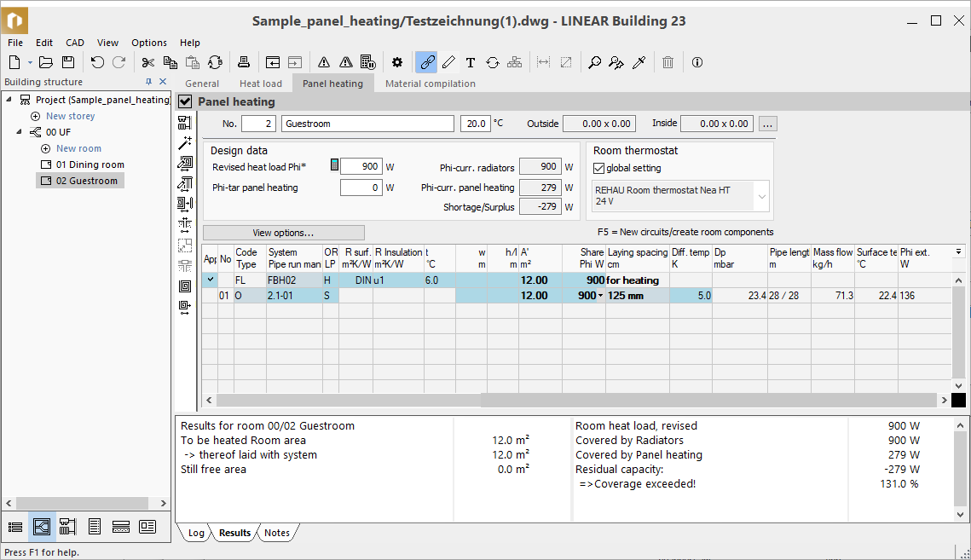Click the FBH02 system cell
This screenshot has height=560, width=971.
click(294, 280)
